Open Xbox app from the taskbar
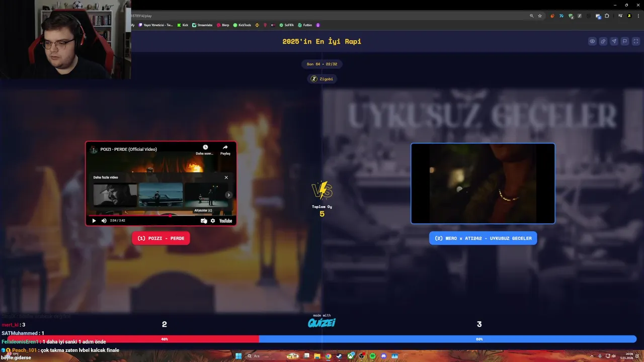644x362 pixels. click(x=350, y=356)
